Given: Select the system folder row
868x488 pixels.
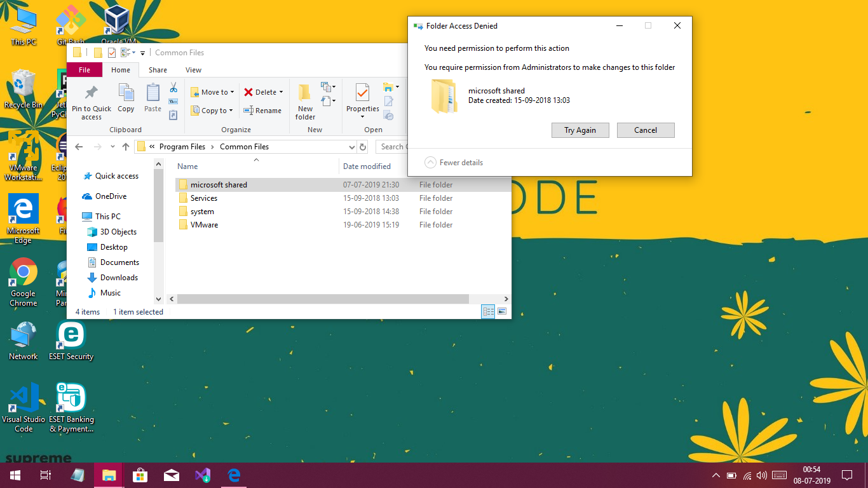Looking at the screenshot, I should pyautogui.click(x=342, y=212).
